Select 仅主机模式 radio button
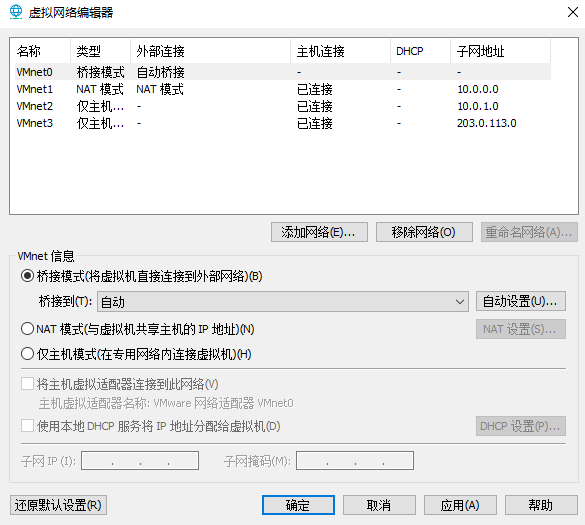 tap(27, 354)
